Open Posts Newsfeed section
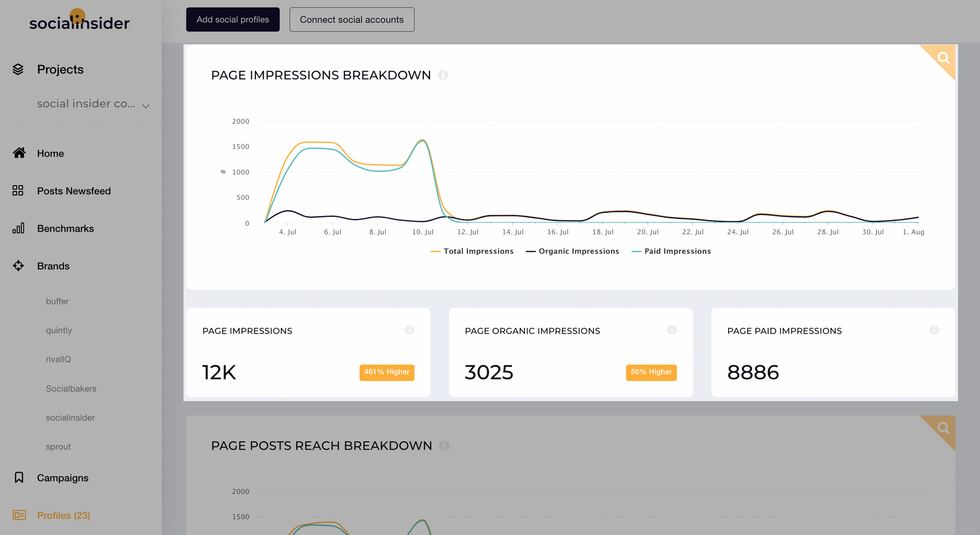The height and width of the screenshot is (535, 980). point(74,191)
